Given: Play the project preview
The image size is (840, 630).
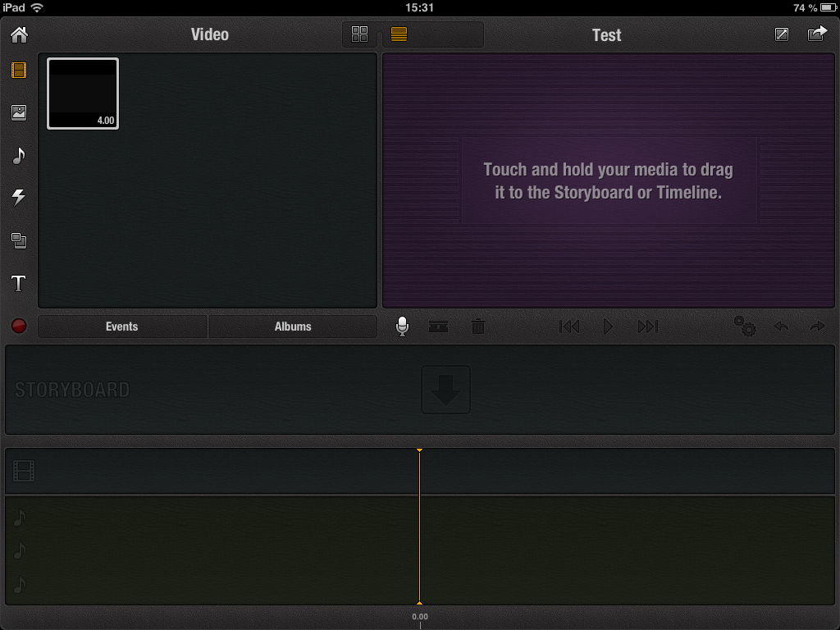Looking at the screenshot, I should tap(608, 326).
